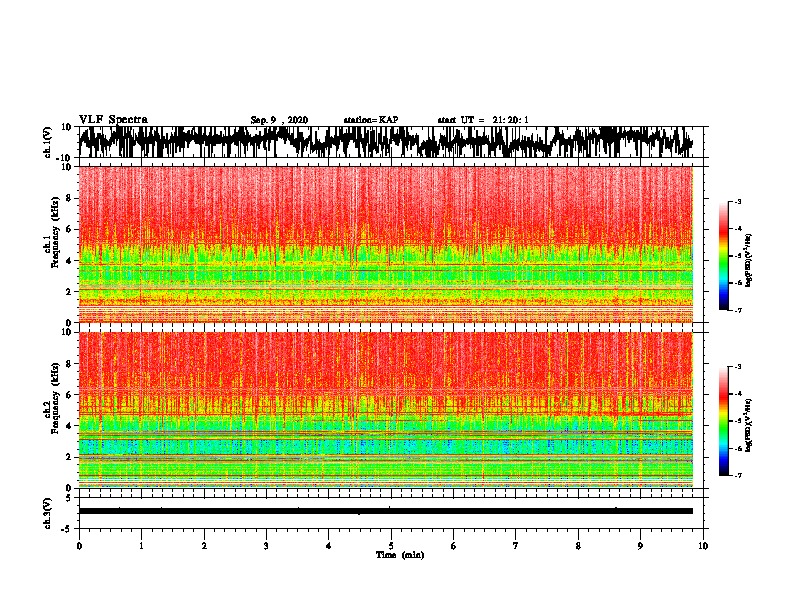Click the '2' kHz tick on ch.1 spectrogram
This screenshot has height=612, width=792.
(69, 291)
